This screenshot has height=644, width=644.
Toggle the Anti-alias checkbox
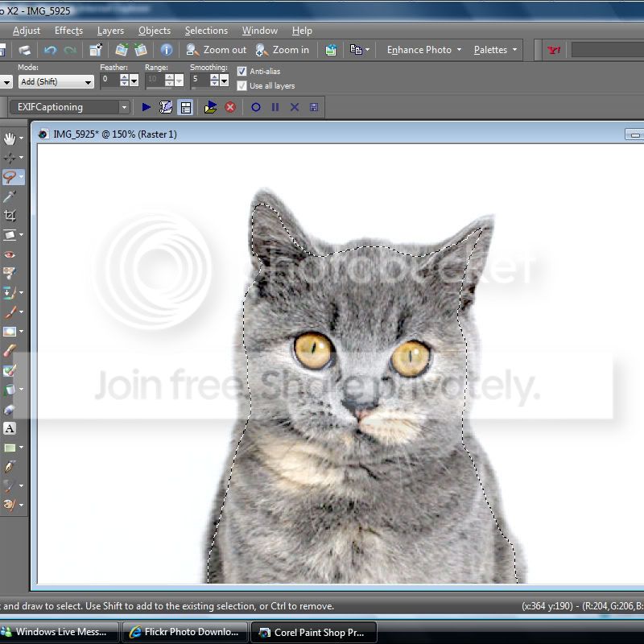(242, 72)
